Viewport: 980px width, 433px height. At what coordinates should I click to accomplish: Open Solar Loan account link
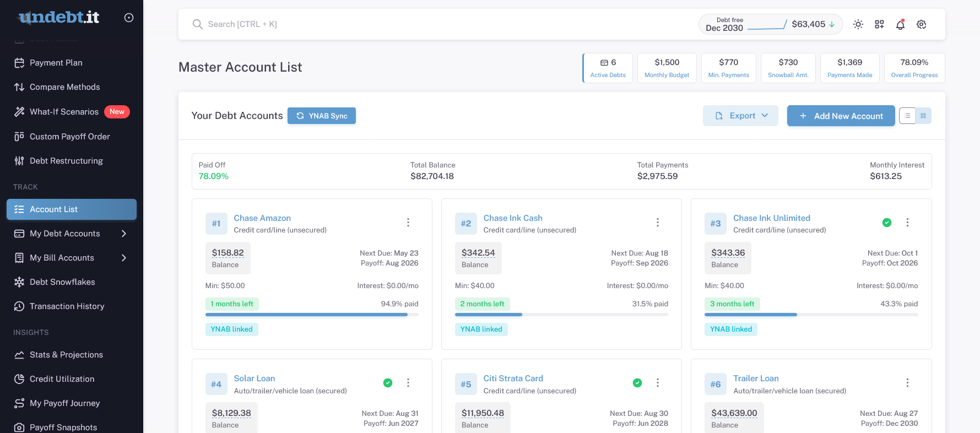tap(255, 378)
